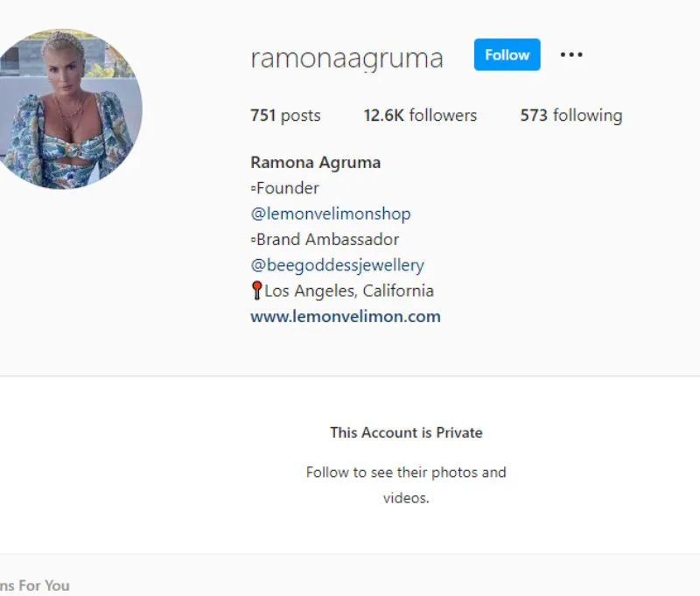The width and height of the screenshot is (700, 596).
Task: Click the Ramona Agruma display name
Action: coord(316,163)
